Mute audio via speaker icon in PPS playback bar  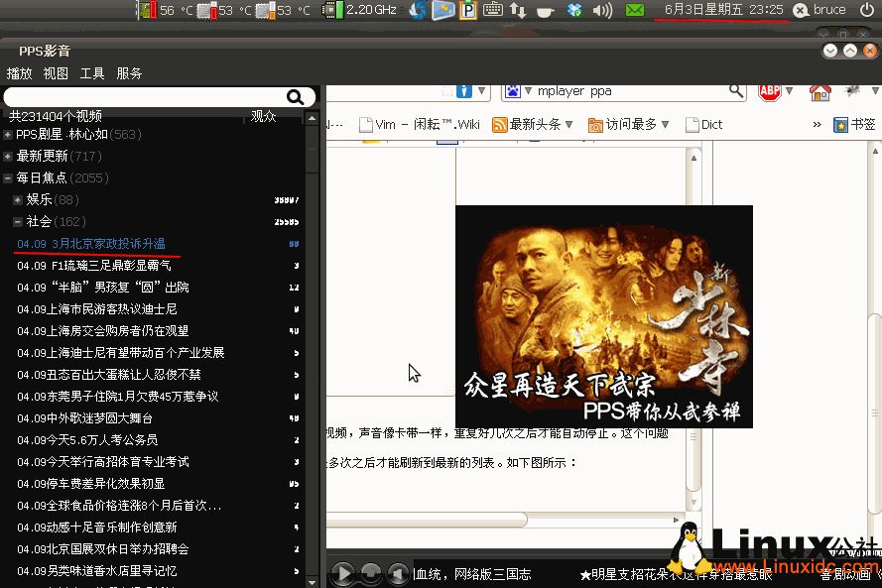point(400,572)
